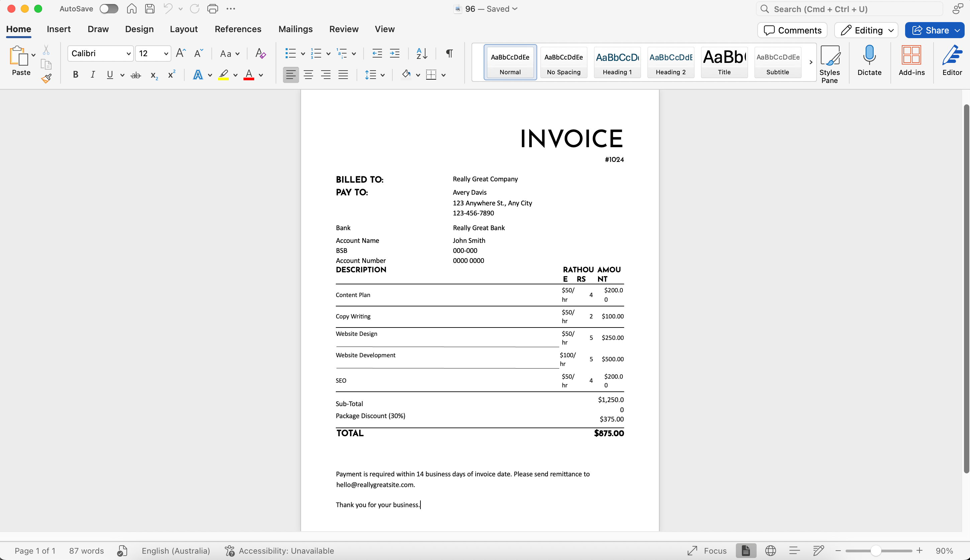Enter Focus mode from the status bar
This screenshot has width=970, height=560.
pyautogui.click(x=707, y=551)
